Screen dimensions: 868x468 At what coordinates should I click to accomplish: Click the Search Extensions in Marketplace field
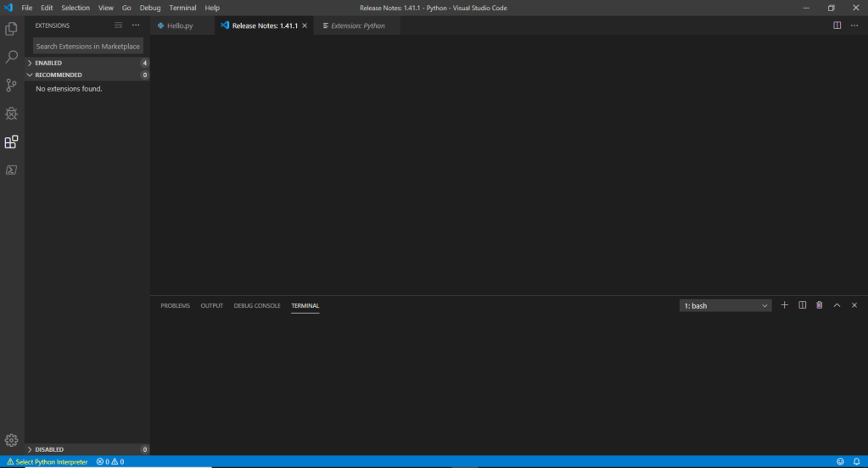coord(87,47)
